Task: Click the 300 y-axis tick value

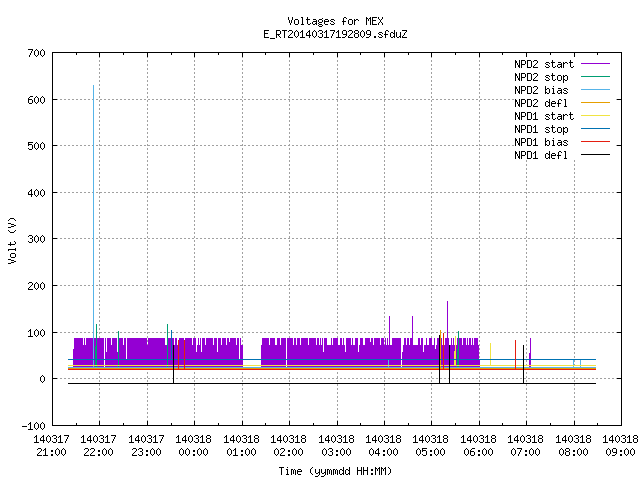Action: point(37,239)
